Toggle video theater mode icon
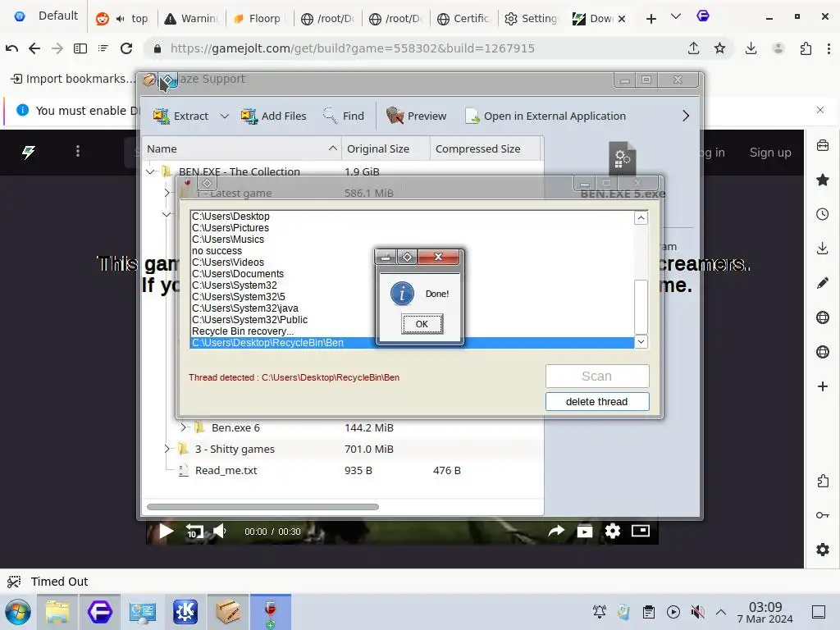The width and height of the screenshot is (840, 630). [x=641, y=531]
